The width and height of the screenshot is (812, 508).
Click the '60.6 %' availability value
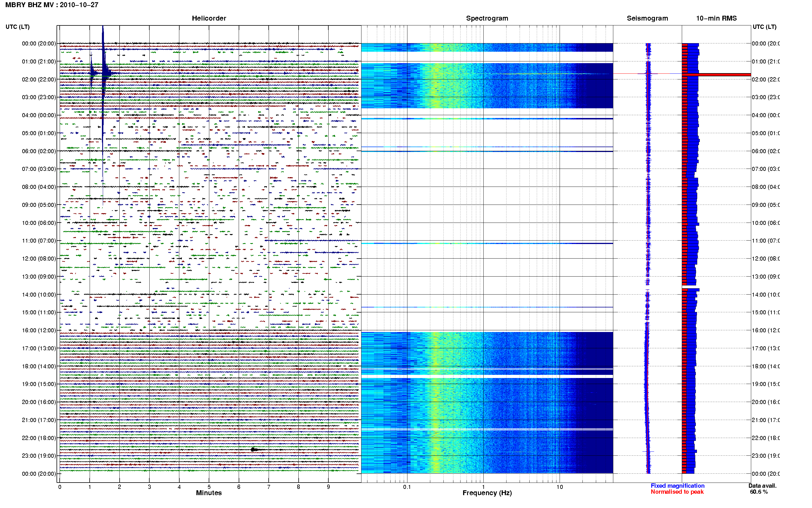pos(759,492)
